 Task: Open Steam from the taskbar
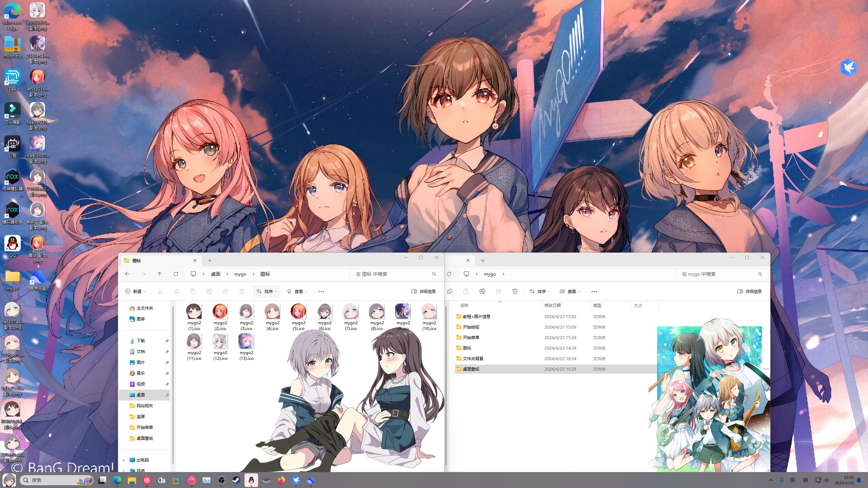pos(236,480)
